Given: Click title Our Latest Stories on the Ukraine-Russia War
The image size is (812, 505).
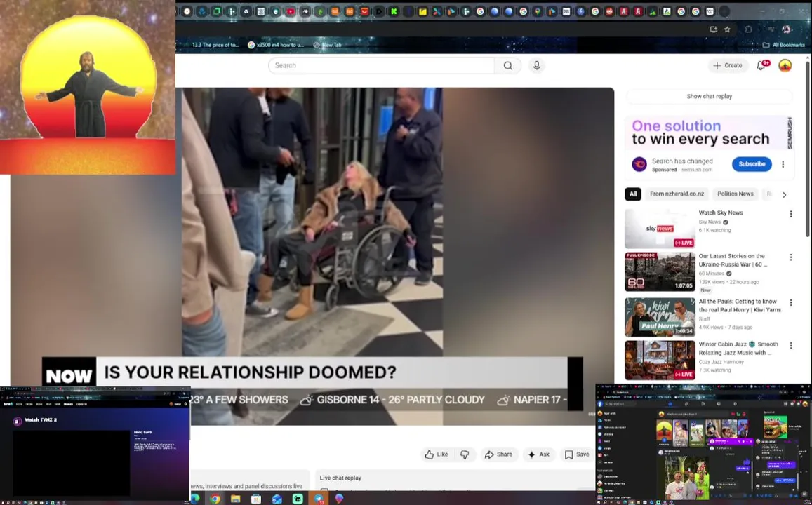Looking at the screenshot, I should pos(733,260).
